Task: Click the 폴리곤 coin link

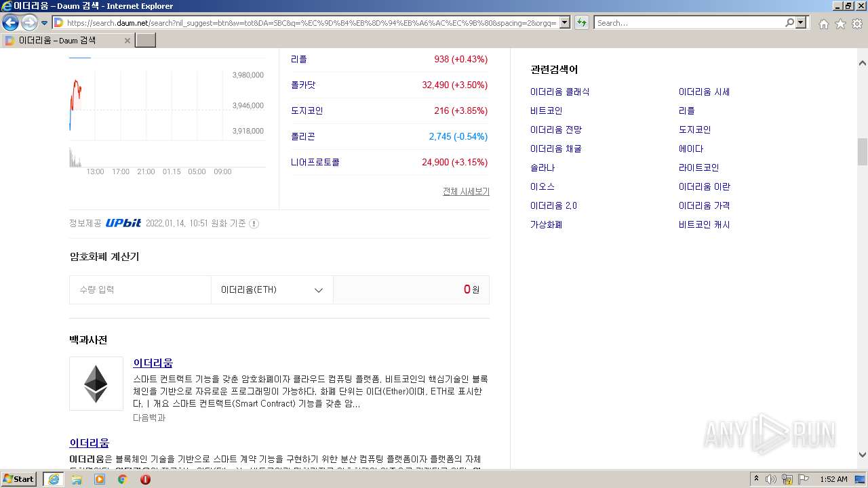Action: pos(302,136)
